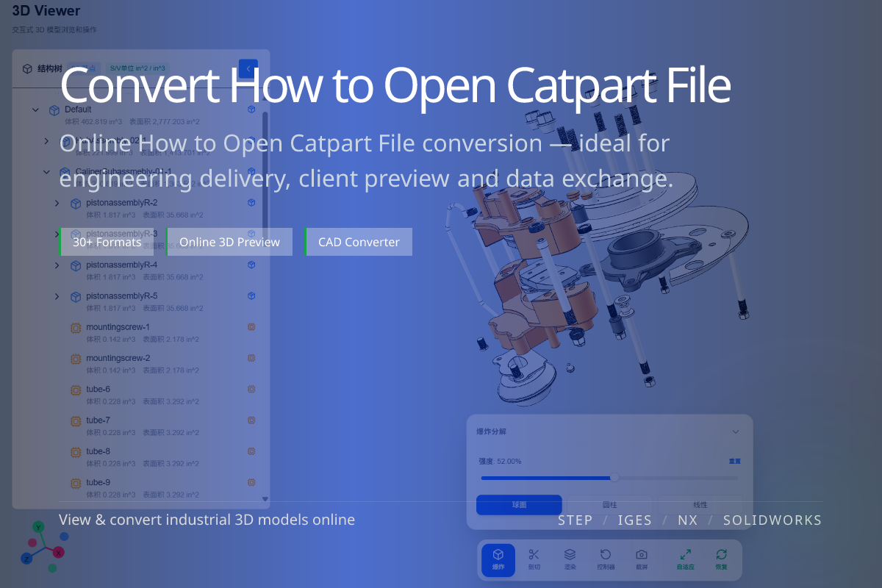Viewport: 882px width, 588px height.
Task: Click the part icon right of mountingscrew-1
Action: coord(251,326)
